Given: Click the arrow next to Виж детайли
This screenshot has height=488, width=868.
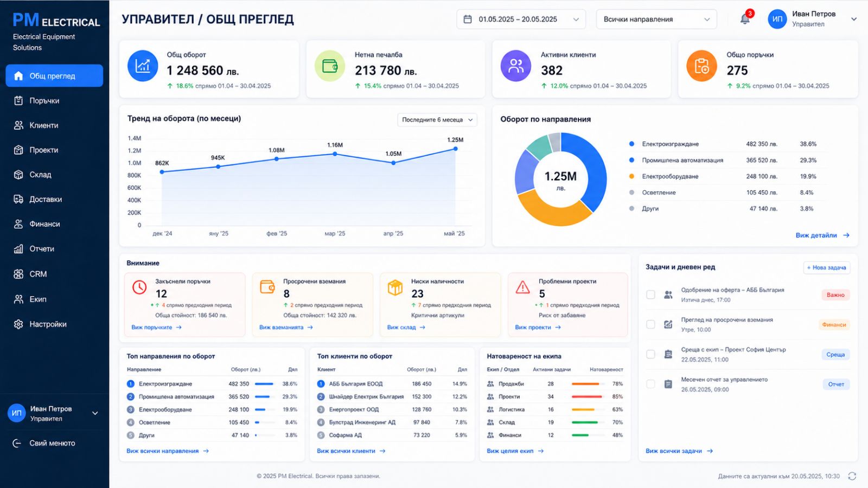Looking at the screenshot, I should tap(846, 235).
